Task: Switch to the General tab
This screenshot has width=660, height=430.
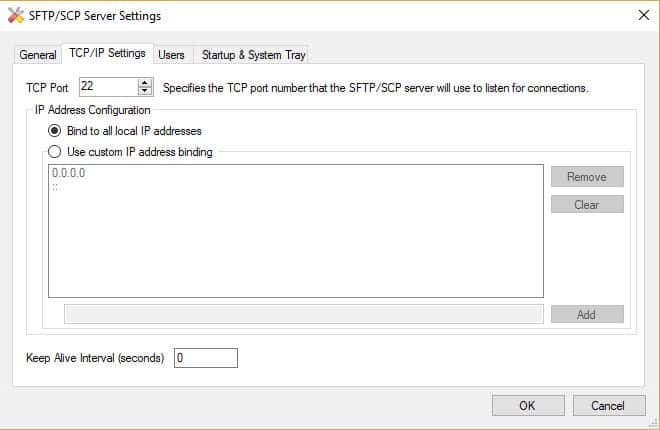Action: (38, 55)
